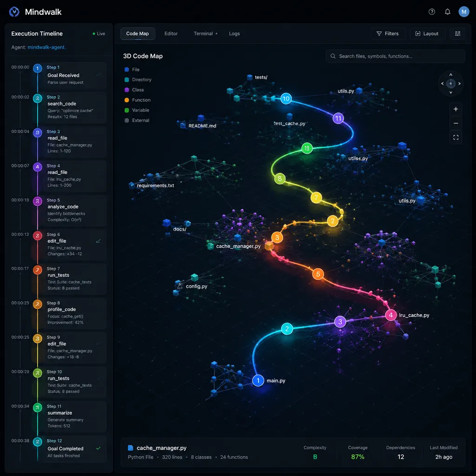
Task: Click the Step 3 read_file circle icon
Action: [x=37, y=132]
